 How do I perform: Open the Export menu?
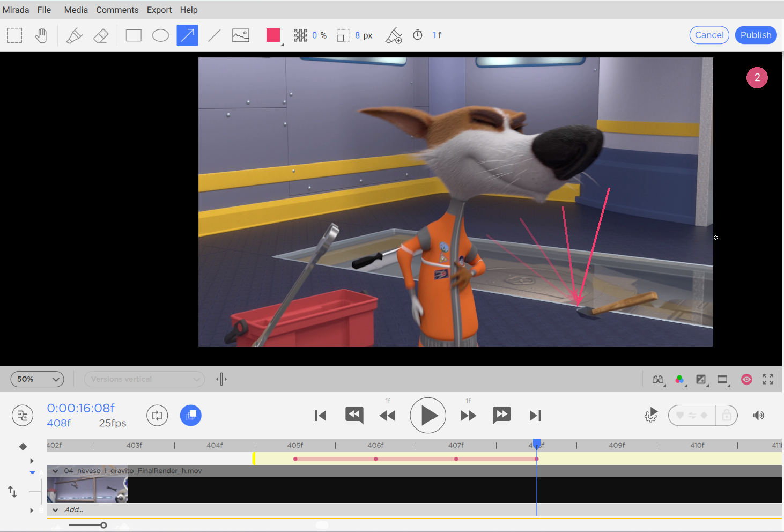159,10
